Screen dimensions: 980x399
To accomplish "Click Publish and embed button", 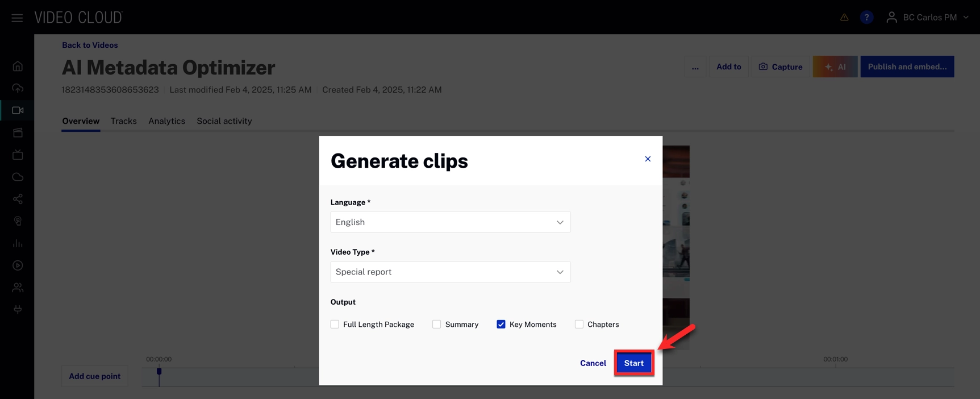I will tap(907, 67).
